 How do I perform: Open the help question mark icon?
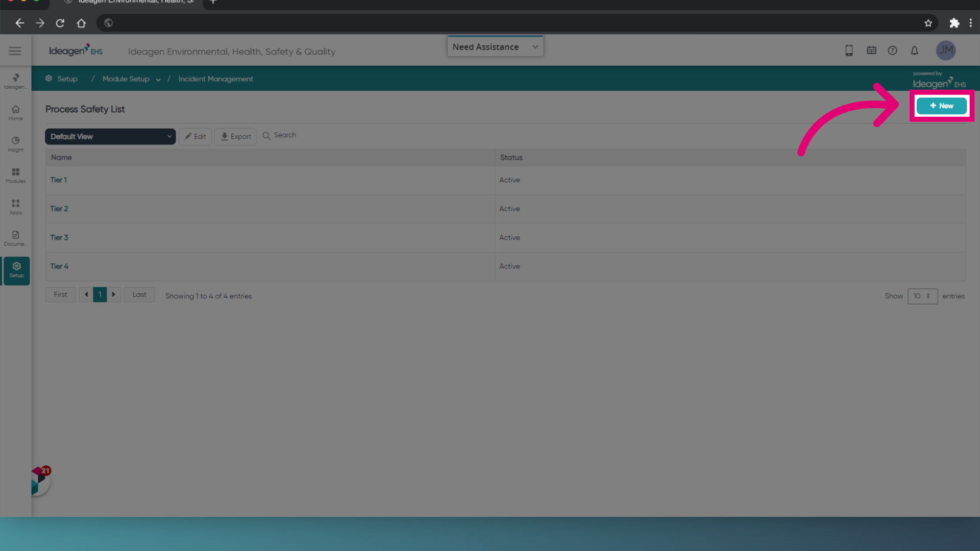pos(892,51)
